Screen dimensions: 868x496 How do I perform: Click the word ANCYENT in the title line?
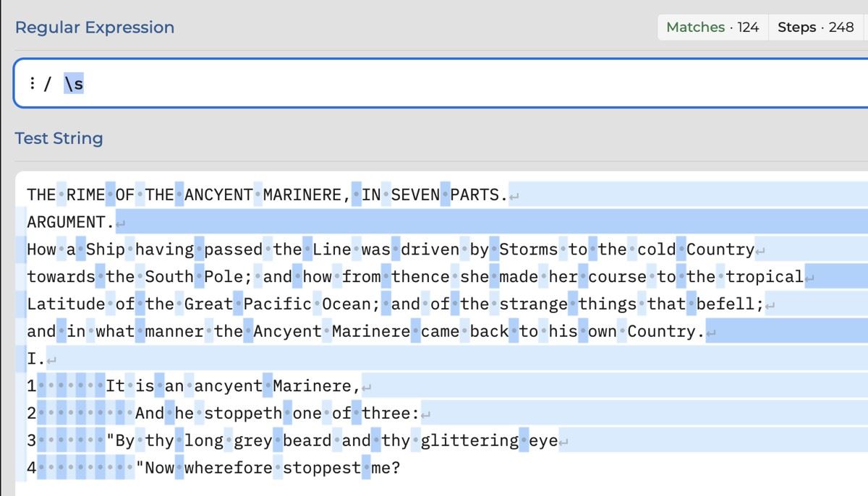[218, 195]
